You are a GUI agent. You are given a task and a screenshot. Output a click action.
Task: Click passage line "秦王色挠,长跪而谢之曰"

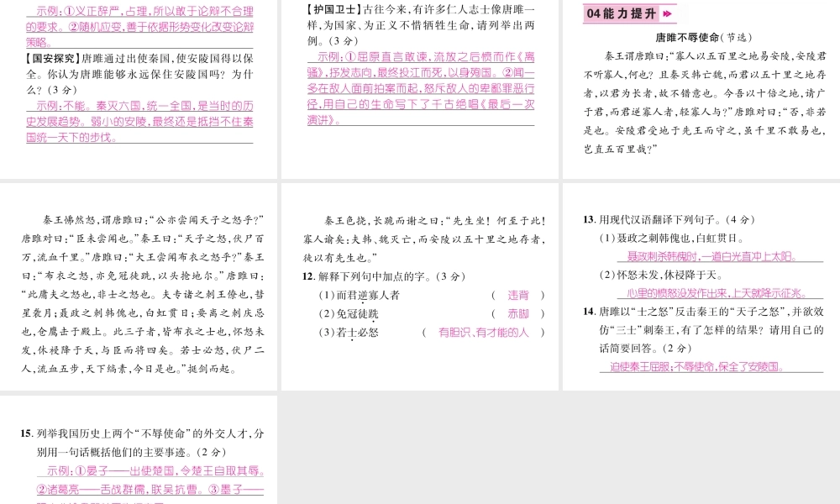point(434,221)
